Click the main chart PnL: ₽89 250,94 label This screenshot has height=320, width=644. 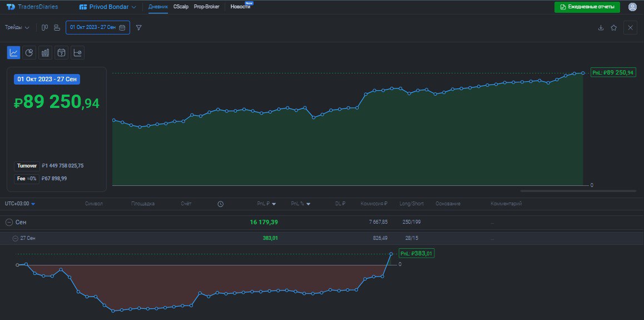tap(613, 73)
